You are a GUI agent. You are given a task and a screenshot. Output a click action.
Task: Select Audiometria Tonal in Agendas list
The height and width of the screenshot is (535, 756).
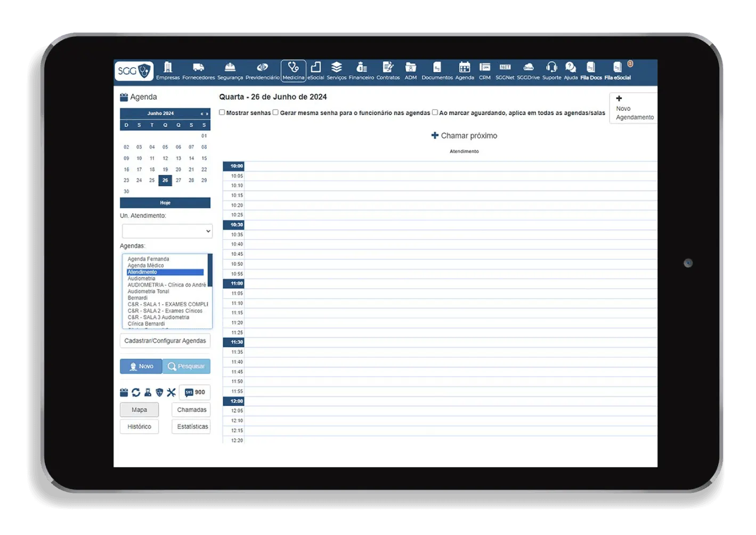148,291
